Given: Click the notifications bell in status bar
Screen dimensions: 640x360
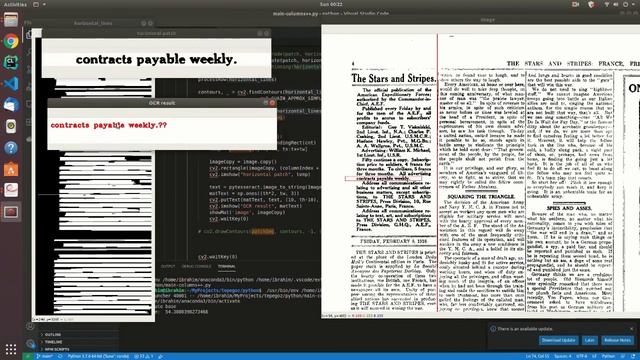Looking at the screenshot, I should coord(633,356).
